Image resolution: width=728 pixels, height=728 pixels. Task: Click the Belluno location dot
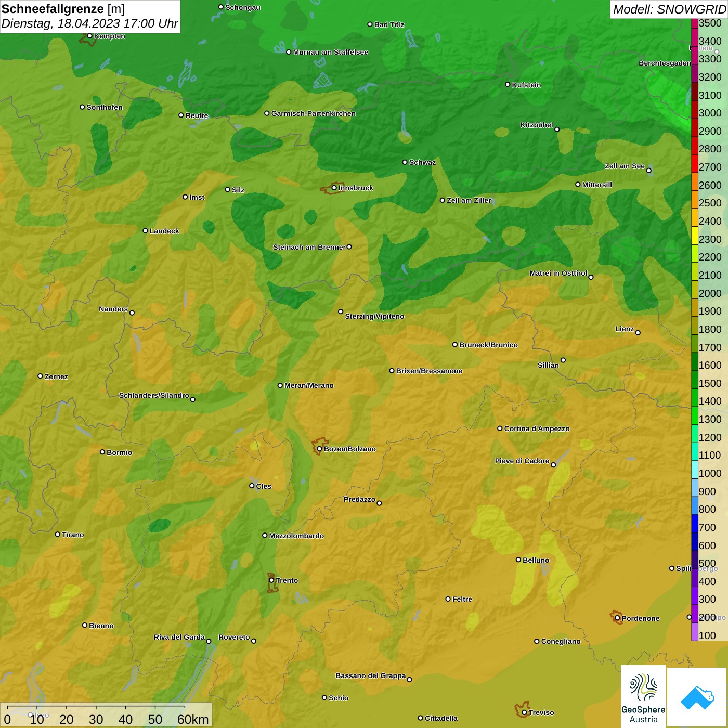coord(518,560)
